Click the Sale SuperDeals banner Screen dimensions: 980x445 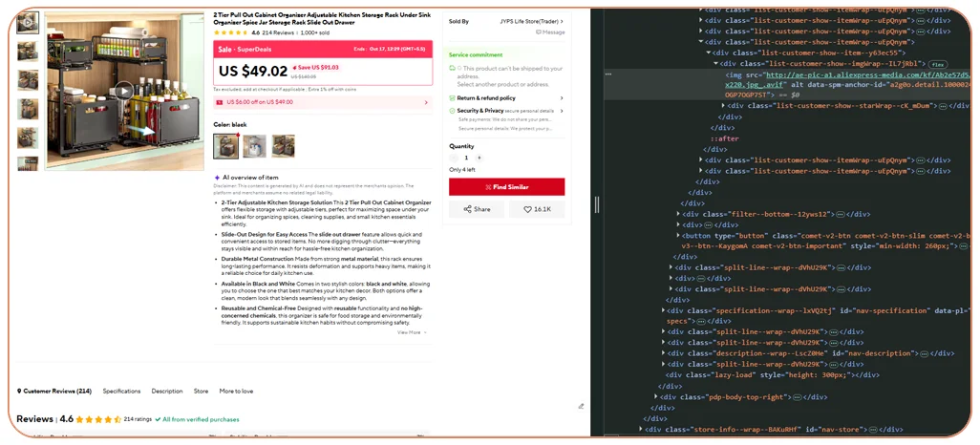coord(323,49)
